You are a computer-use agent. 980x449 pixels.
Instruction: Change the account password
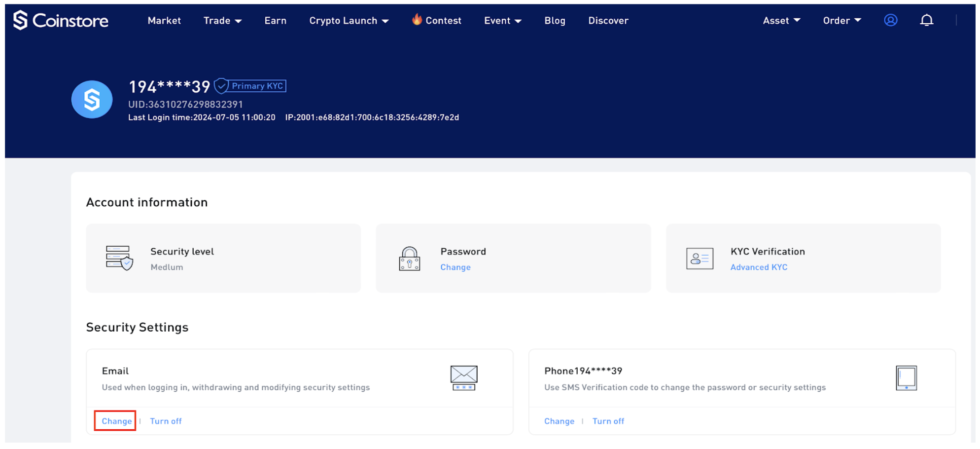[455, 267]
